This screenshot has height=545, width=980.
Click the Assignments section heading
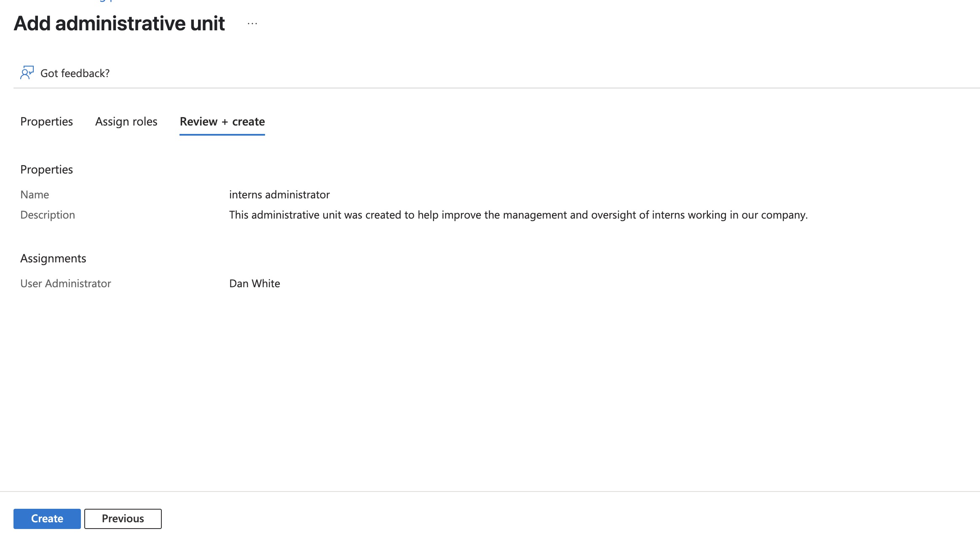point(53,258)
